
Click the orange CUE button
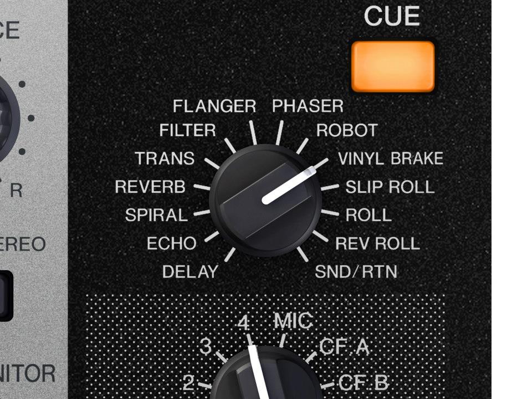coord(393,66)
